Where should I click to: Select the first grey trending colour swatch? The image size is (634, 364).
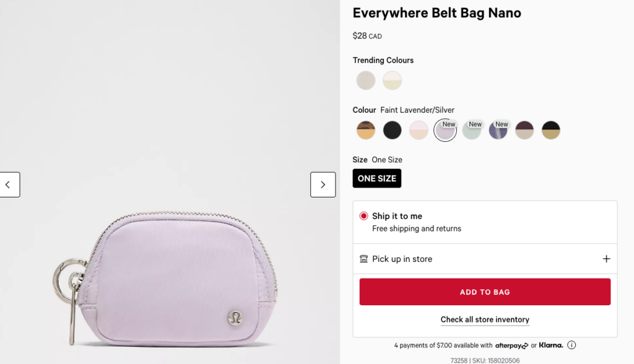click(366, 80)
